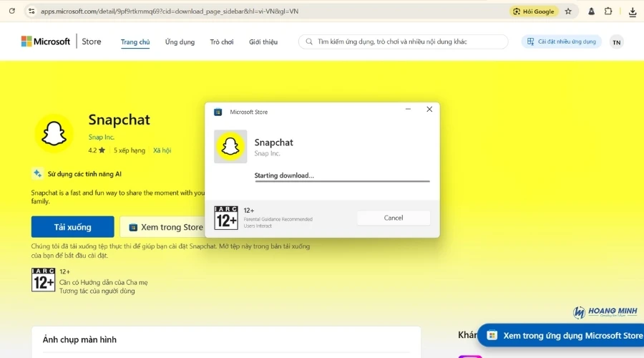Click the Snapchat ghost icon on page
644x358 pixels.
[x=54, y=133]
